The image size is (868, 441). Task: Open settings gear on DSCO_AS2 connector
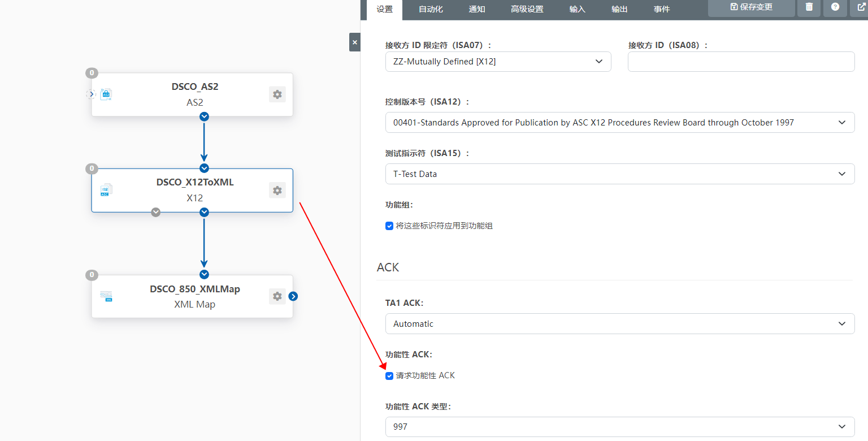(277, 94)
